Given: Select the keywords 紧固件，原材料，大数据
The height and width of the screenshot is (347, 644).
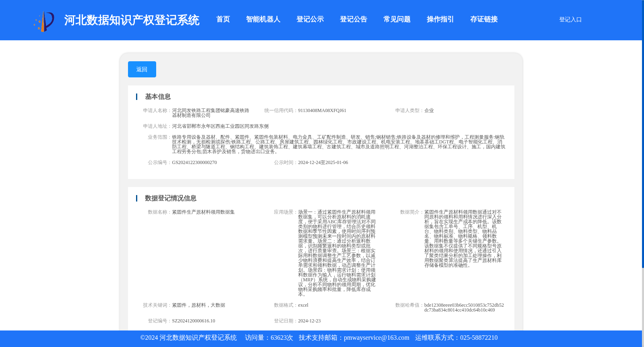Looking at the screenshot, I should click(198, 305).
